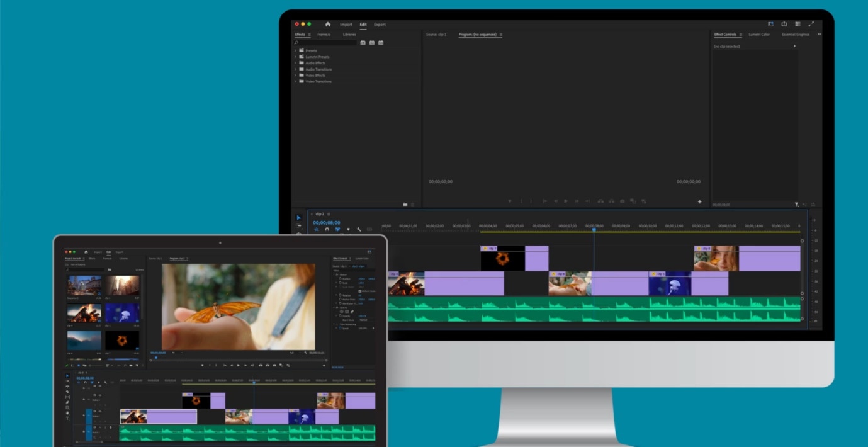Screen dimensions: 868x447
Task: Open timeline display settings wrench on monitor
Action: coord(359,230)
